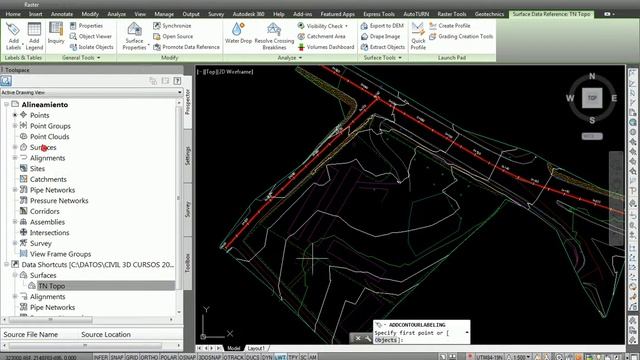The width and height of the screenshot is (640, 360).
Task: Click Export to DEM
Action: (x=382, y=25)
